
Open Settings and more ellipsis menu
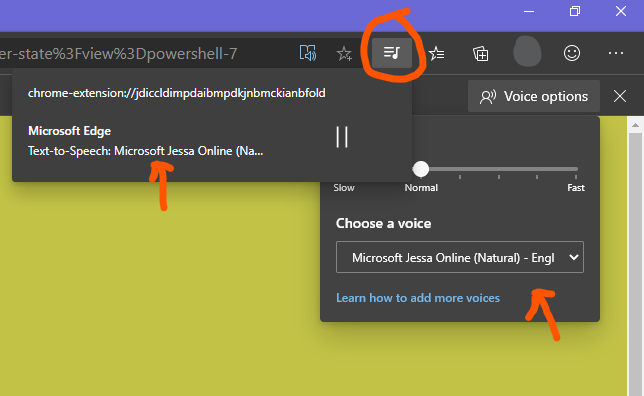tap(616, 53)
